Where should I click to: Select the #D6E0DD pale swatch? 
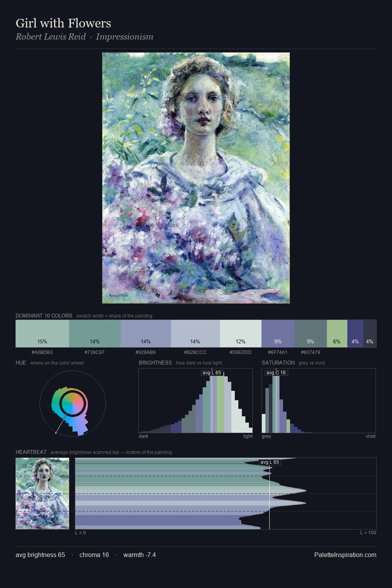point(241,334)
